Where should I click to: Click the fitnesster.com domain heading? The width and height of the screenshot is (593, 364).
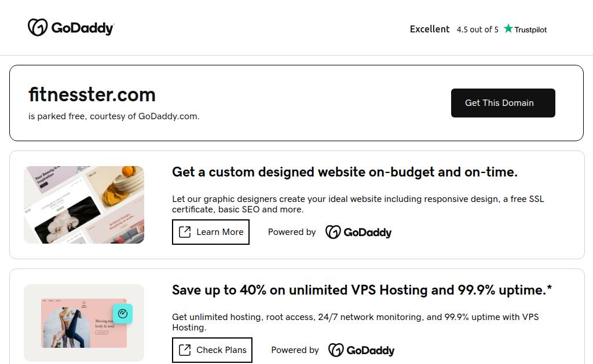pos(92,94)
